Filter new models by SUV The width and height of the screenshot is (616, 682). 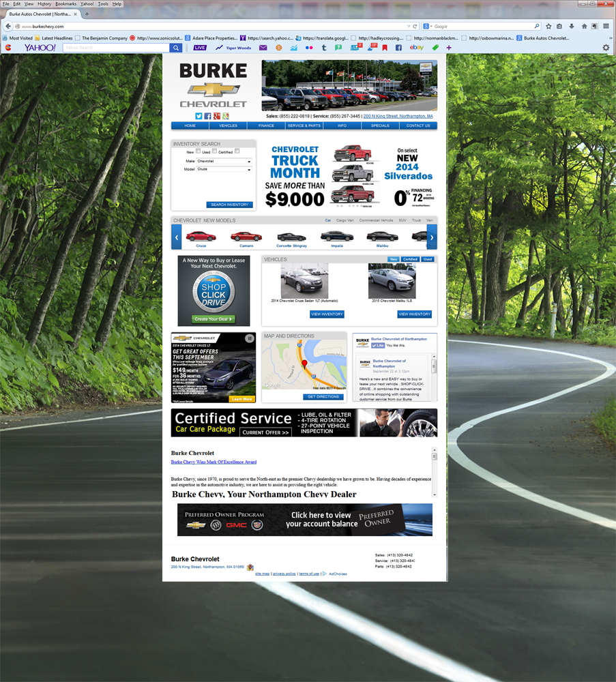pyautogui.click(x=402, y=220)
